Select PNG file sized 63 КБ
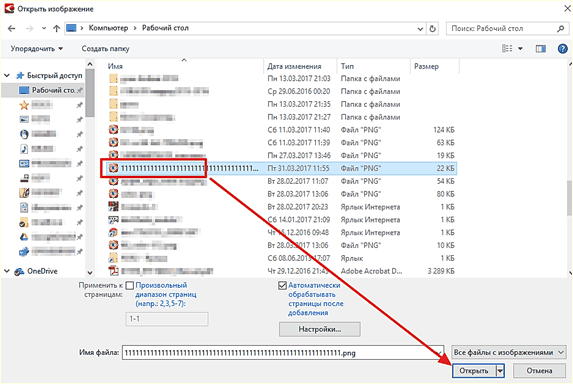 [x=281, y=142]
